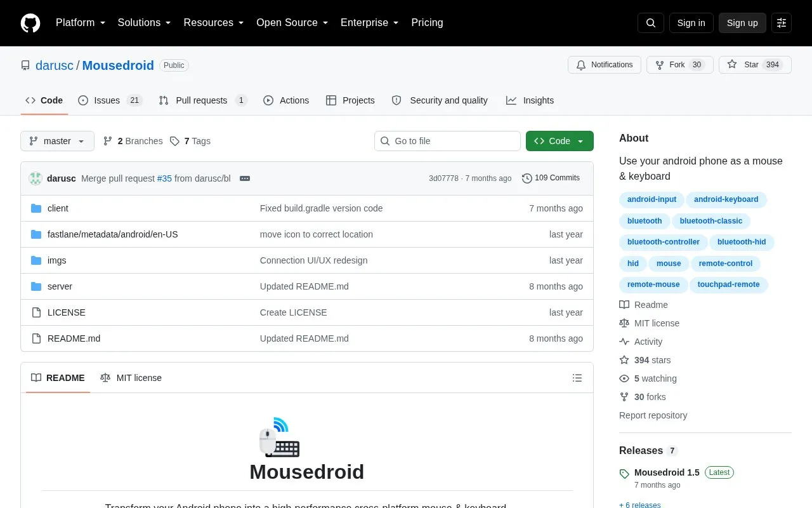Screen dimensions: 812x508
Task: Open Security and quality tab
Action: (x=440, y=100)
